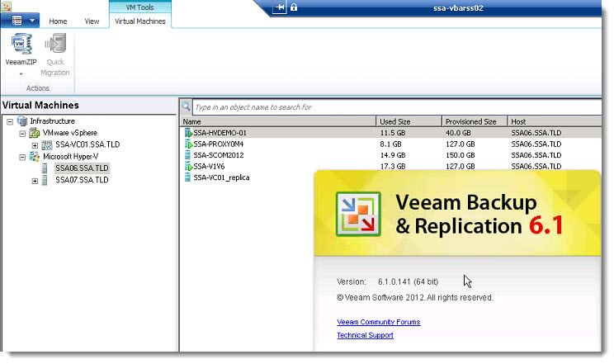Viewport: 614px width, 364px height.
Task: Click the server icon beside SSA07.SSA.TLD
Action: [x=45, y=180]
